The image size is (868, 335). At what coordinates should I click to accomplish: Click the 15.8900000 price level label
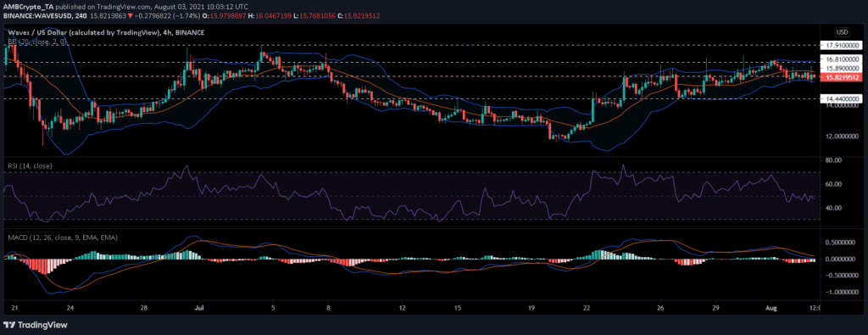tap(843, 69)
